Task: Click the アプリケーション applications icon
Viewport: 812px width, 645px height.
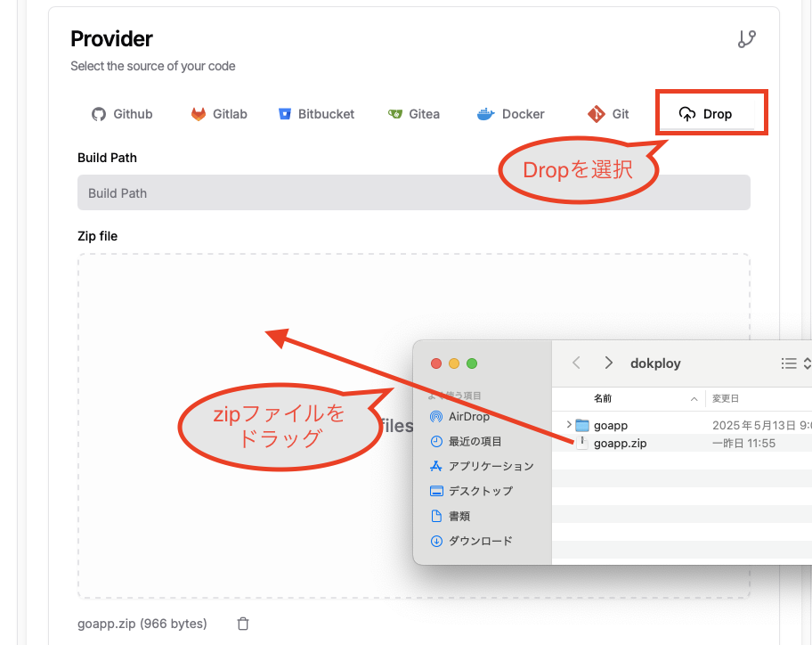Action: (x=436, y=466)
